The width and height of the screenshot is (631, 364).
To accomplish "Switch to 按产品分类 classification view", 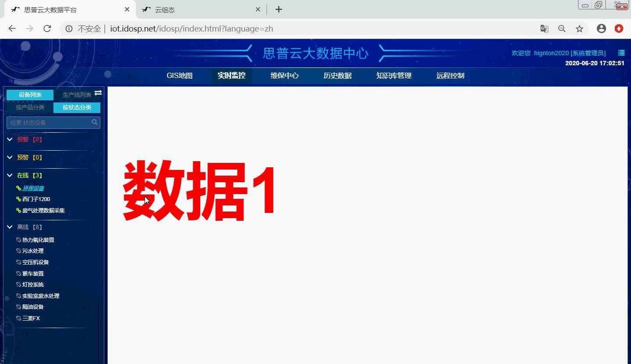I will pyautogui.click(x=30, y=107).
